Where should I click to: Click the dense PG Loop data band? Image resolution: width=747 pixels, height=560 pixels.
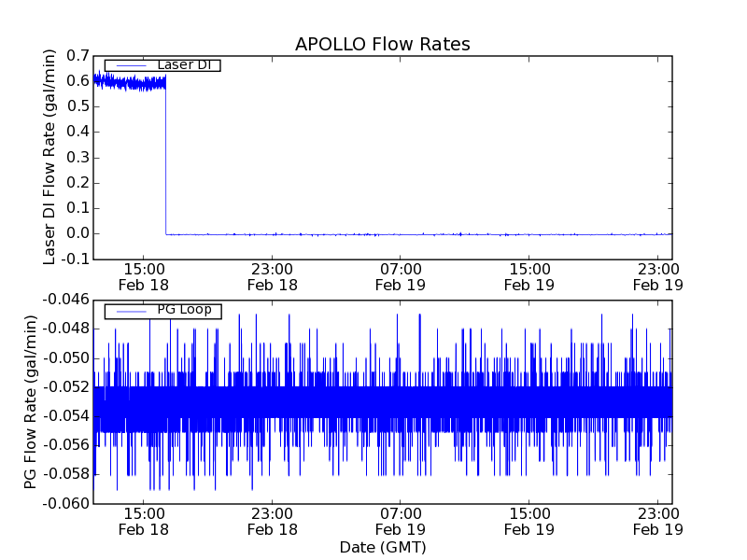pos(383,402)
